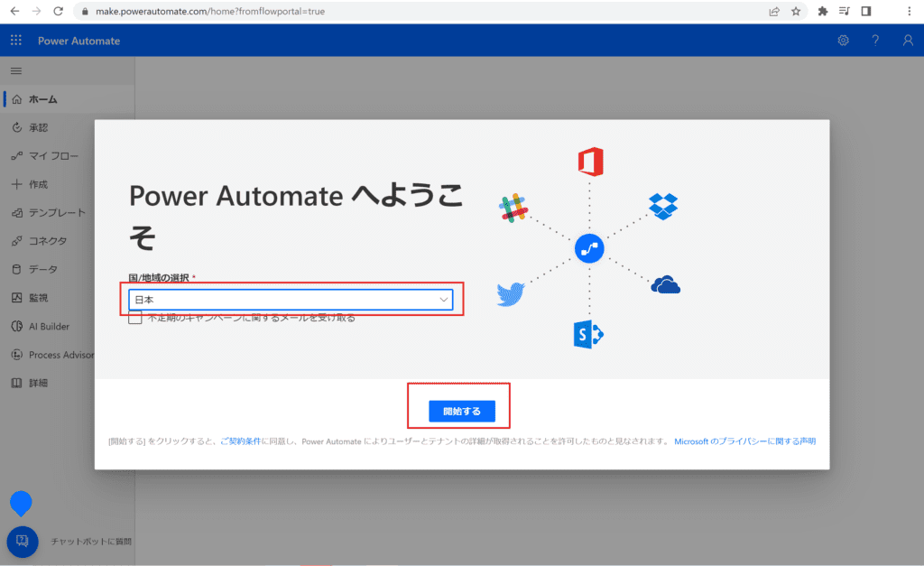The height and width of the screenshot is (566, 924).
Task: Go to テンプレート in sidebar
Action: point(57,213)
